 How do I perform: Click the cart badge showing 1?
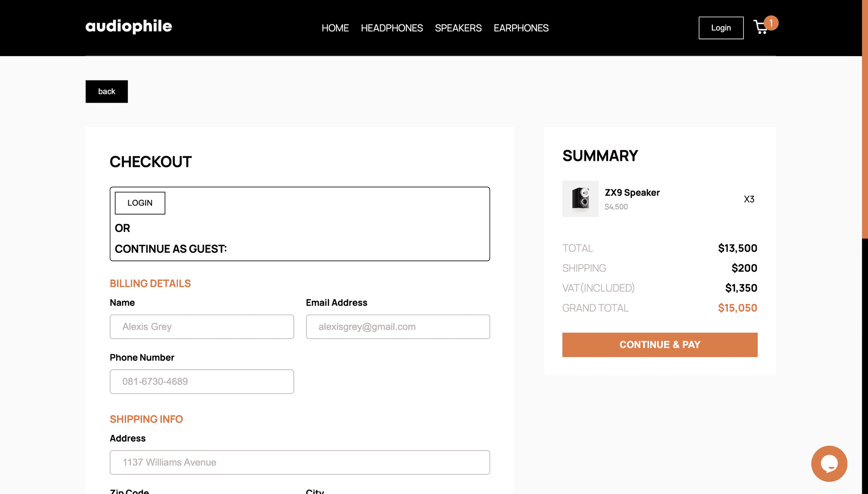[x=771, y=23]
